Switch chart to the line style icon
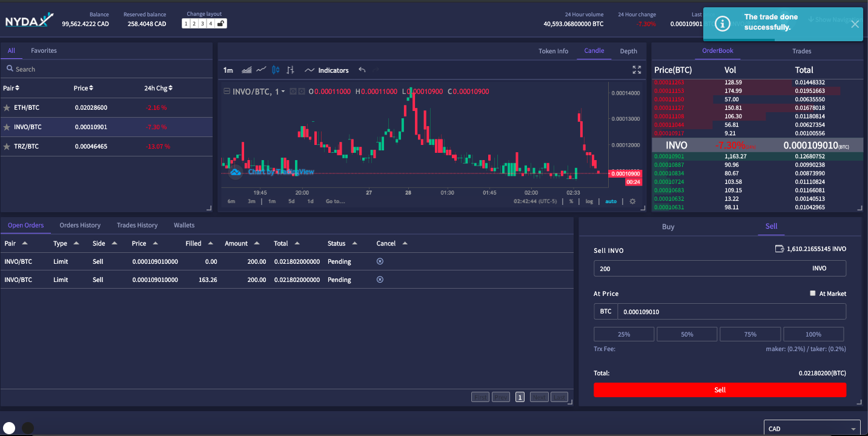 261,70
